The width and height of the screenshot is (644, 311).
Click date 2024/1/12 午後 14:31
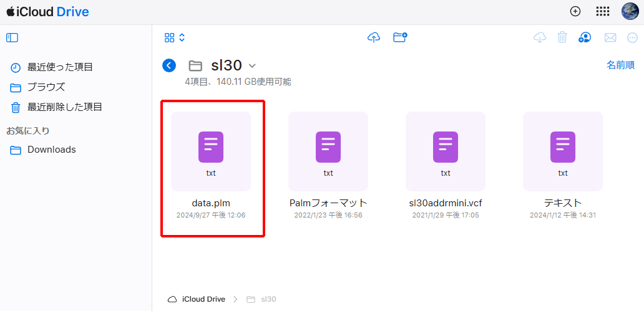(x=563, y=215)
